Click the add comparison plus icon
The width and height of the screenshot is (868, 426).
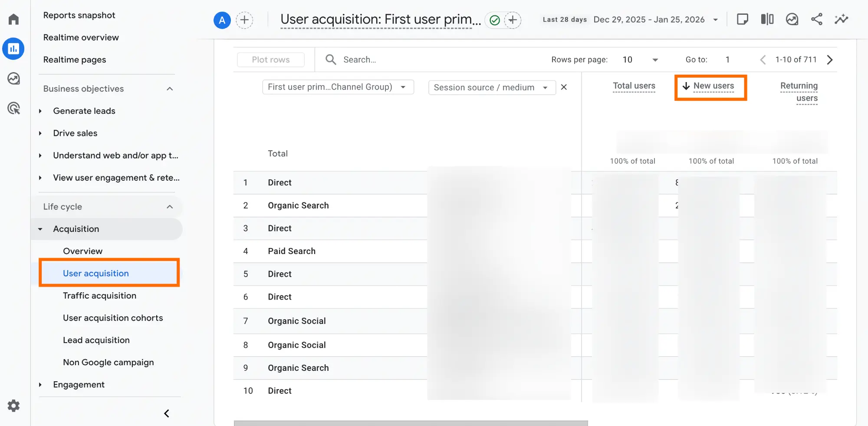pos(244,20)
